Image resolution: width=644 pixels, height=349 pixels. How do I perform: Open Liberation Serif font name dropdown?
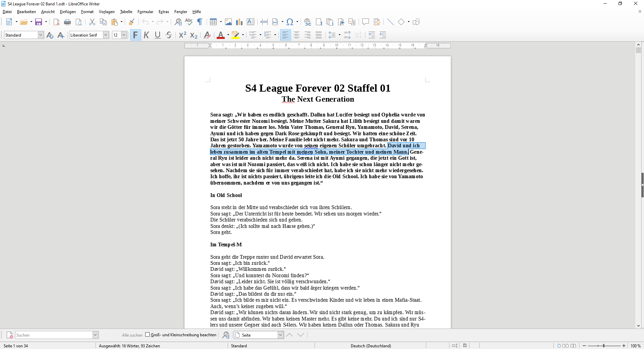pos(106,35)
